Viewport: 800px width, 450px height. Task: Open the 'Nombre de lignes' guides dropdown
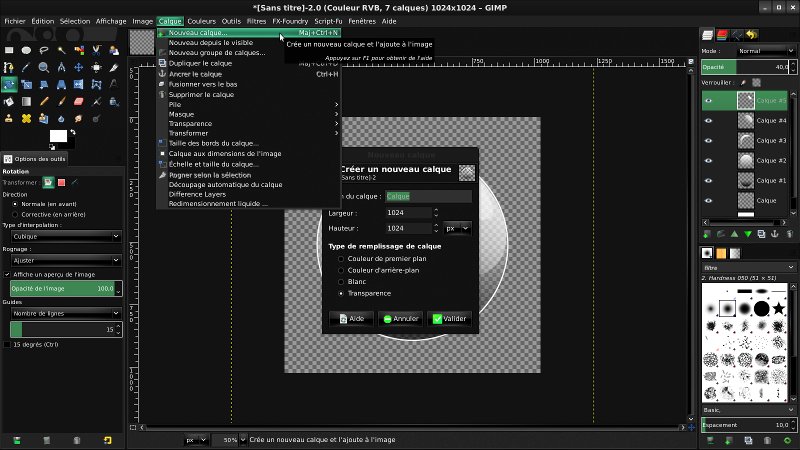coord(66,313)
